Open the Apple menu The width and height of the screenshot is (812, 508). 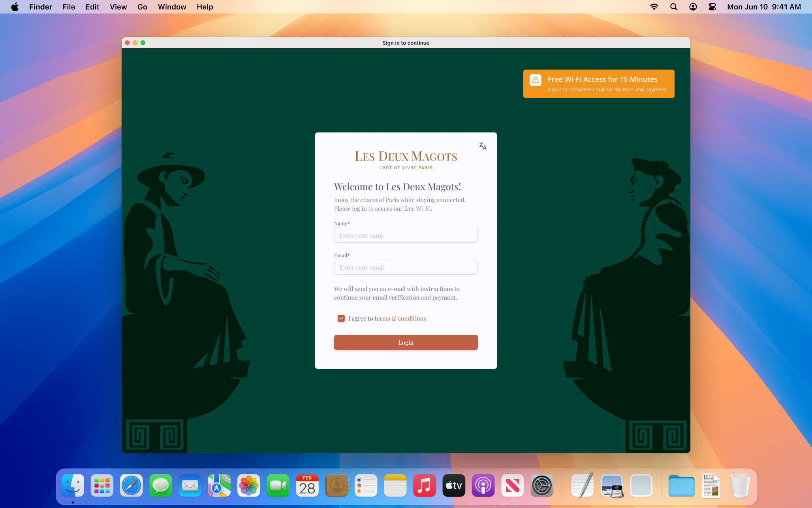click(x=15, y=7)
